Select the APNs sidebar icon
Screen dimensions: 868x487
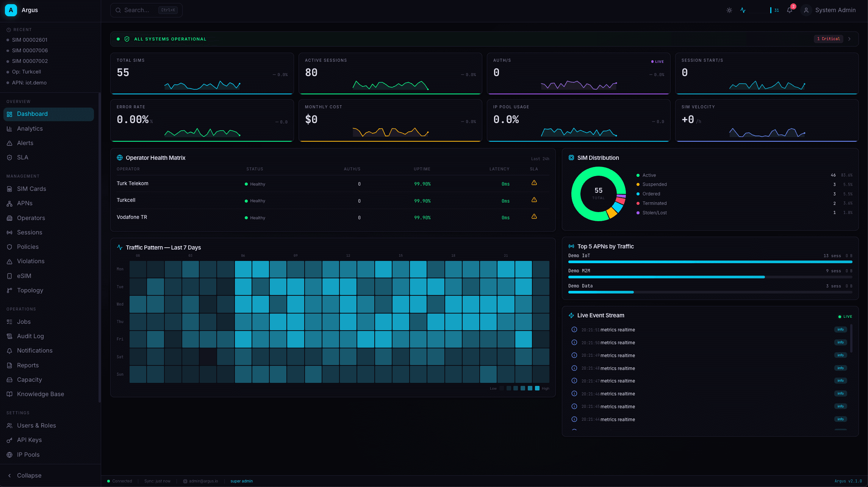9,203
